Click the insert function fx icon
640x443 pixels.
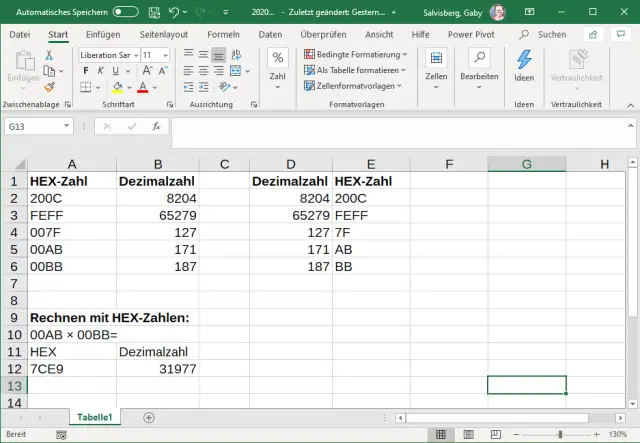(156, 127)
